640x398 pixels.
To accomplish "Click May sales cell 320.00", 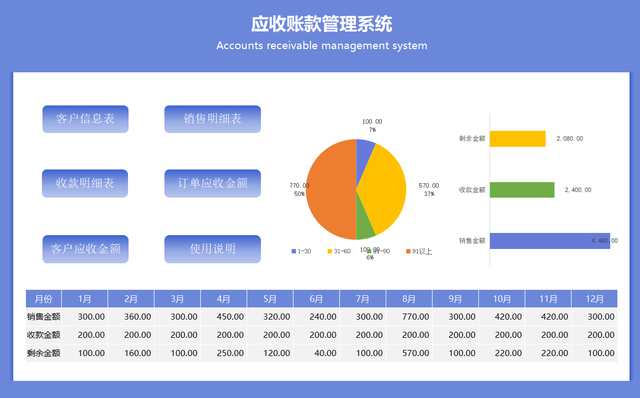I will point(270,317).
